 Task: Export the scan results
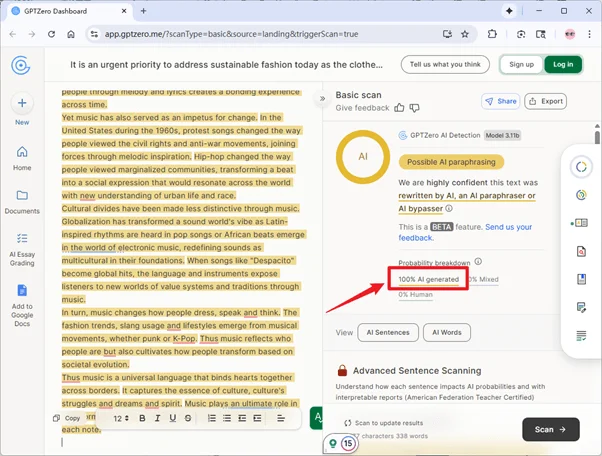[546, 101]
